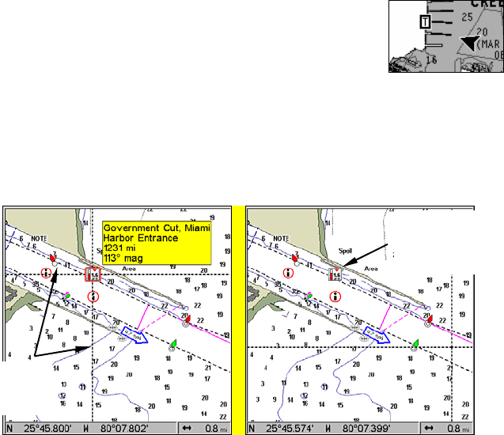This screenshot has height=435, width=504.
Task: Select the green buoy near the 18 sounding, popup chart
Action: 173,346
